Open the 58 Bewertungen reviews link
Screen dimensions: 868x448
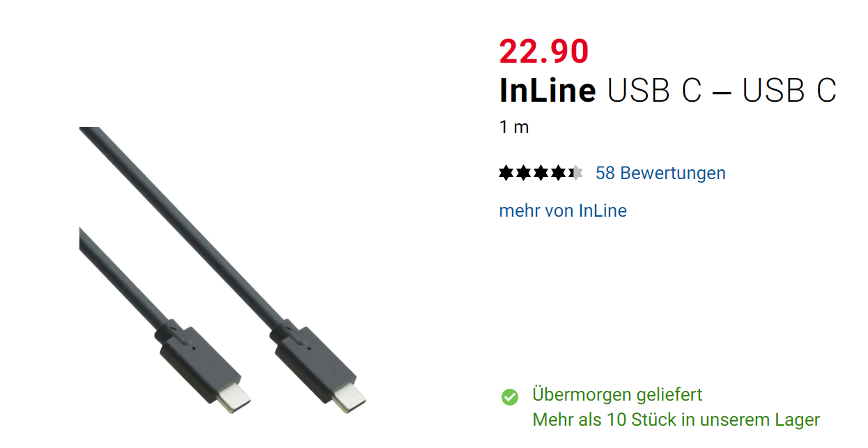(x=660, y=173)
